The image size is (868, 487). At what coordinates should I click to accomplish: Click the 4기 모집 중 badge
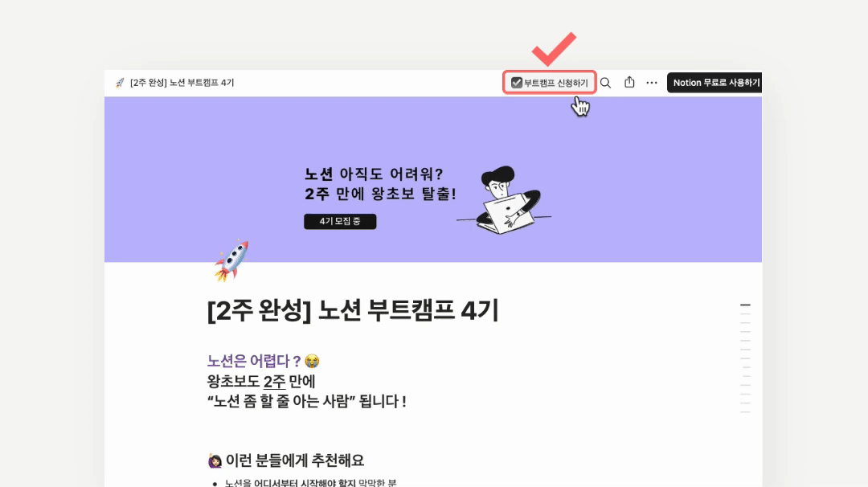340,221
